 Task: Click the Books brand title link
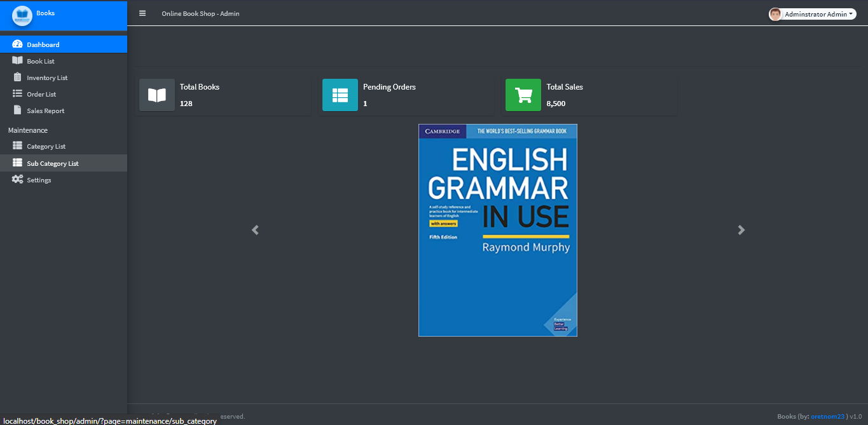pos(45,13)
